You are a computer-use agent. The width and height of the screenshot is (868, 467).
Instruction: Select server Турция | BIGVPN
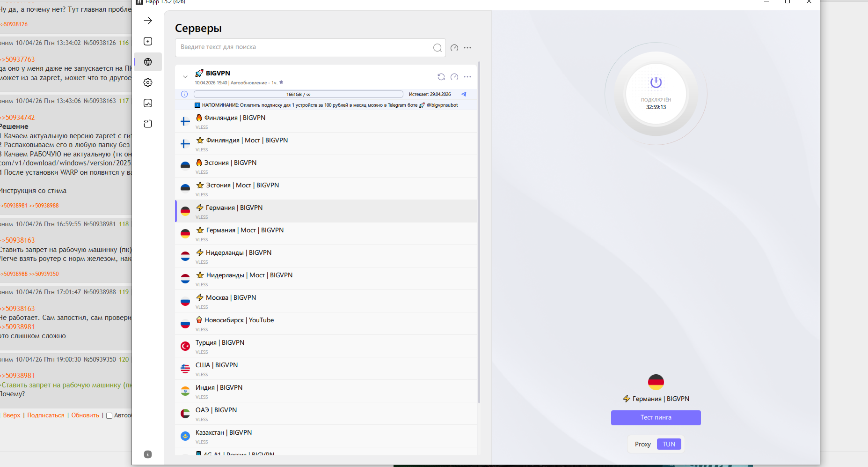tap(326, 346)
